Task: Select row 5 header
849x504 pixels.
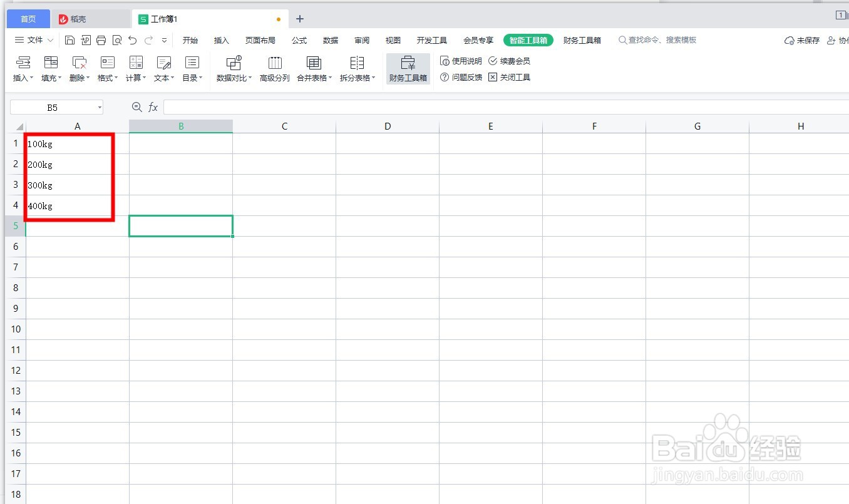Action: coord(16,226)
